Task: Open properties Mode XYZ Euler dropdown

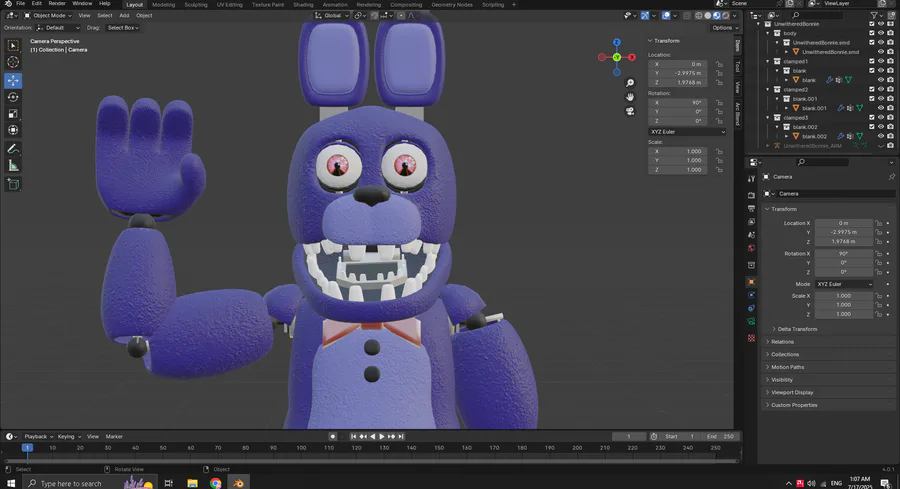Action: [844, 284]
